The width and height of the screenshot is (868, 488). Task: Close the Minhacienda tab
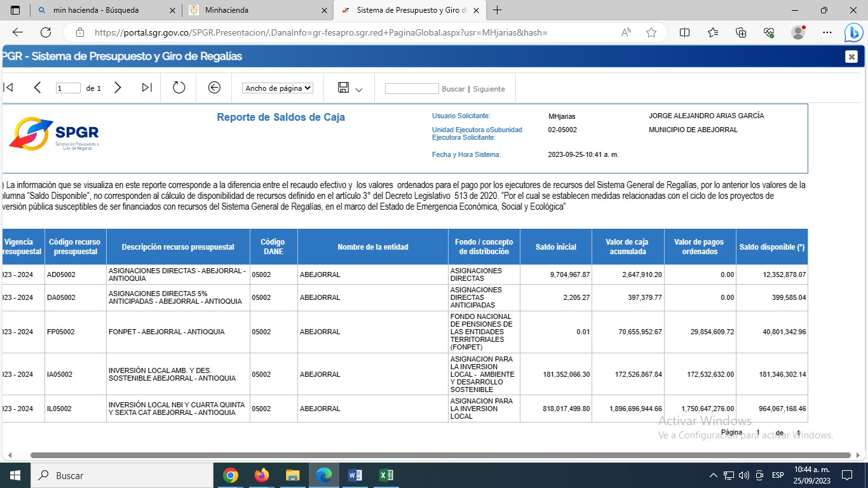point(324,10)
